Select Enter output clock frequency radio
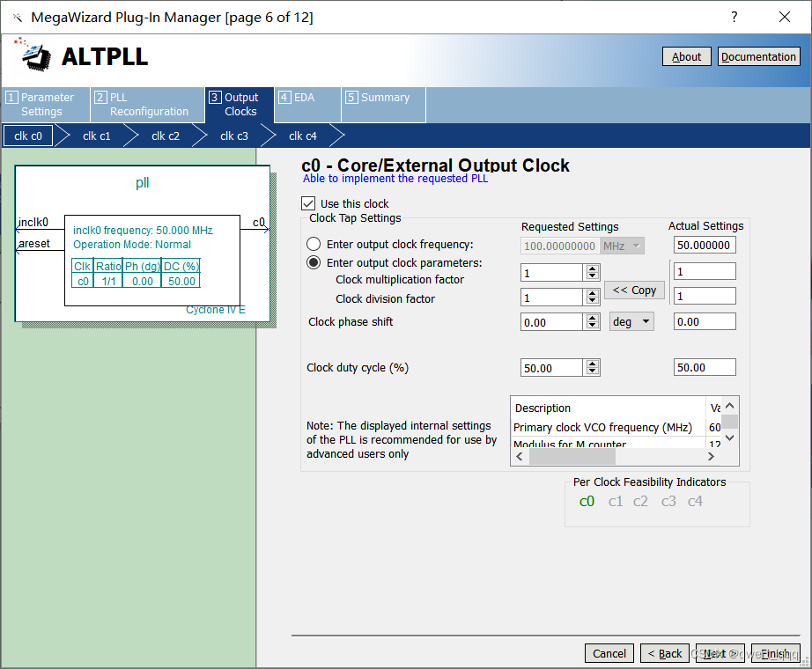The image size is (812, 669). 314,244
